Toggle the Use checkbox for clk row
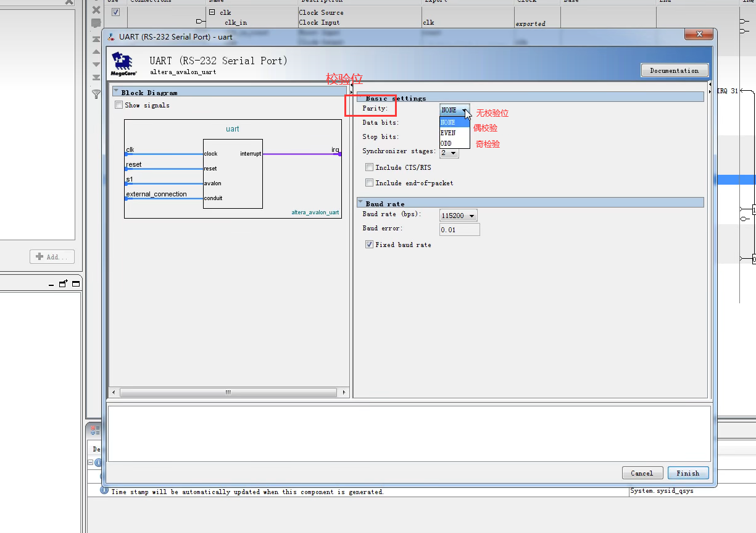Screen dimensions: 756x533 [x=115, y=12]
